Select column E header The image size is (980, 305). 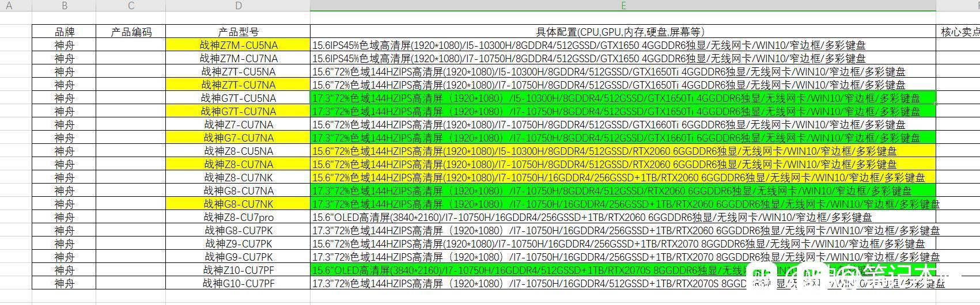(x=623, y=6)
